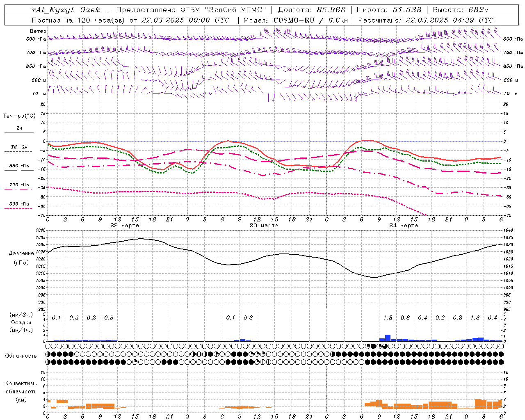Click the dashed line sample under Td 2м
Viewport: 525px width, 420px height.
18,152
